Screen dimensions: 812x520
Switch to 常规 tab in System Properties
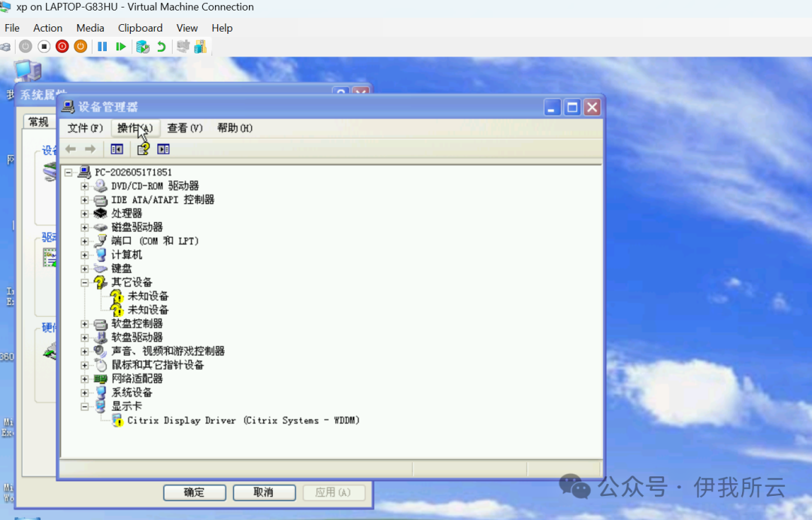pos(39,122)
